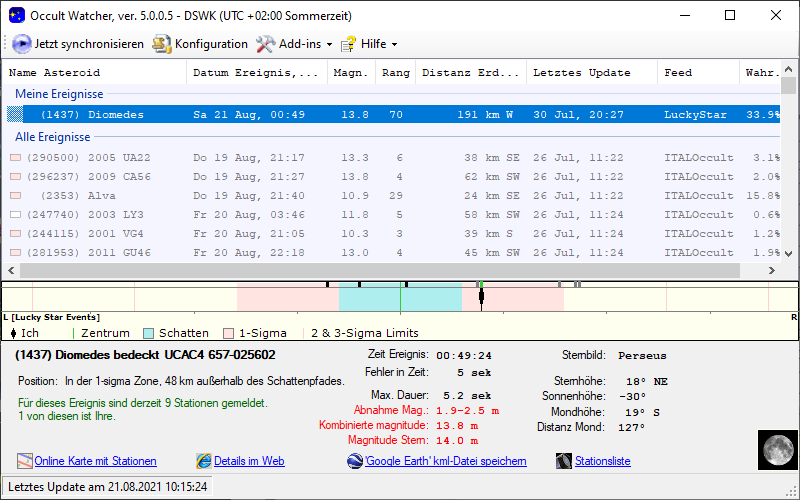Sort by Datum Ereignis column header

256,73
